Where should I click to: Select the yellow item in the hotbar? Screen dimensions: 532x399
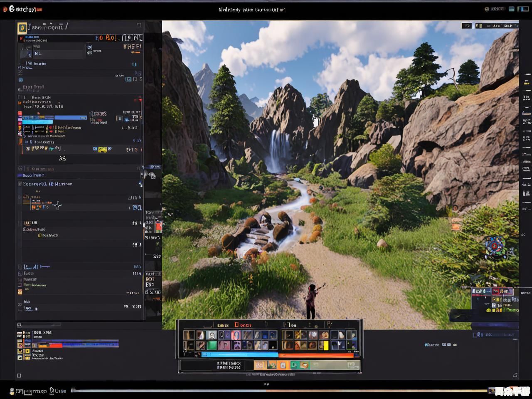[325, 345]
